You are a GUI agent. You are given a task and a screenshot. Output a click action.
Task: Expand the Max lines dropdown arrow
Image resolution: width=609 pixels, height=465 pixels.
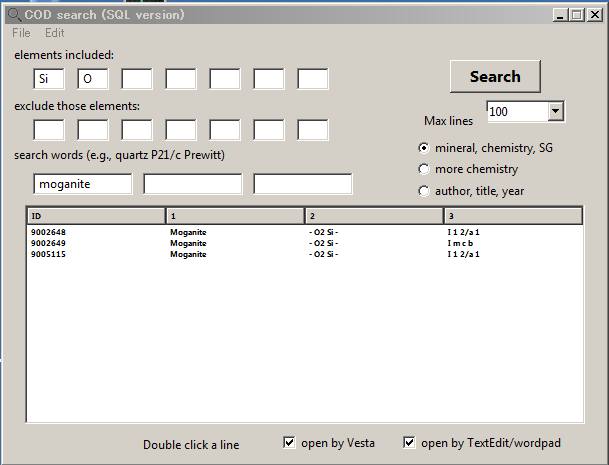(556, 112)
